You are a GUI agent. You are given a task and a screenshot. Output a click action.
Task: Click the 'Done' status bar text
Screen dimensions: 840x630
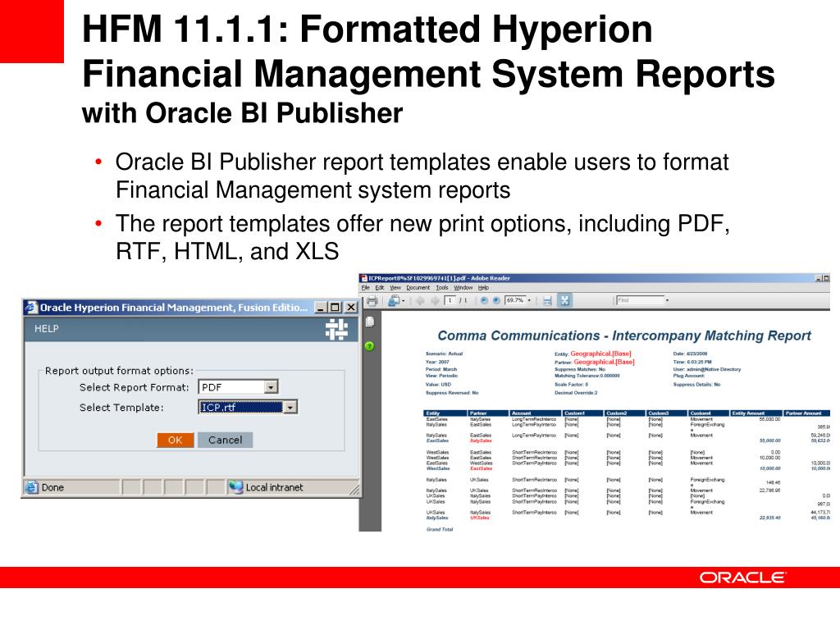[x=52, y=487]
